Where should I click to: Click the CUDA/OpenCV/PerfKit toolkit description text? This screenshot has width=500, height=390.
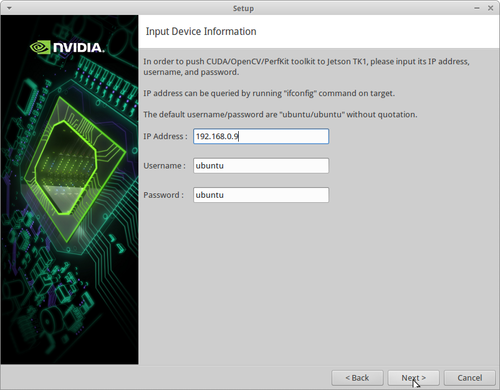(x=306, y=67)
